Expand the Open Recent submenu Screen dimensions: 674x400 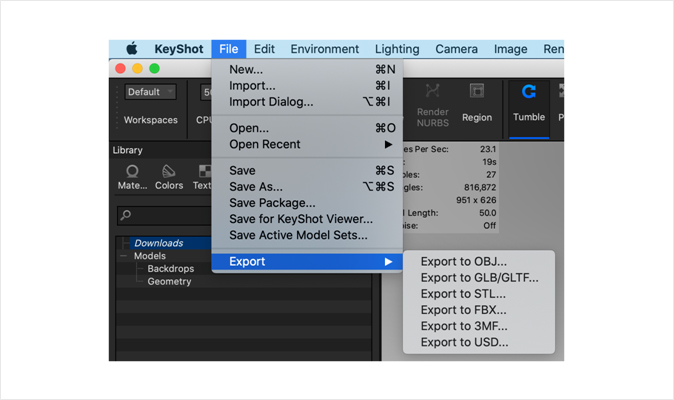click(307, 144)
